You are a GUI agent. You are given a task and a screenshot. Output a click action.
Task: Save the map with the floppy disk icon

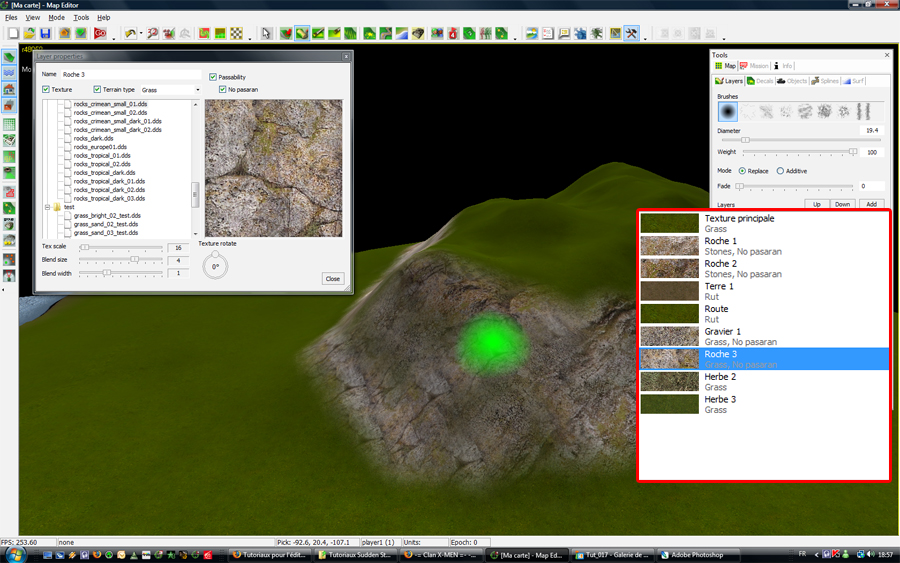pos(45,33)
